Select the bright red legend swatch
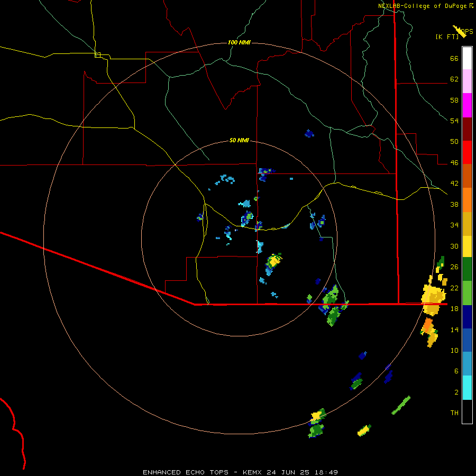Screen dimensions: 476x476 click(467, 152)
